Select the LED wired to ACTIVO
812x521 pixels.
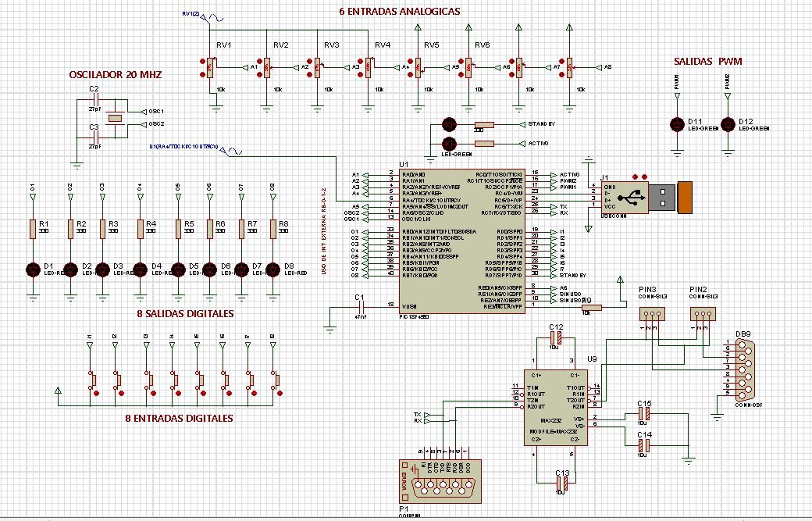click(449, 144)
